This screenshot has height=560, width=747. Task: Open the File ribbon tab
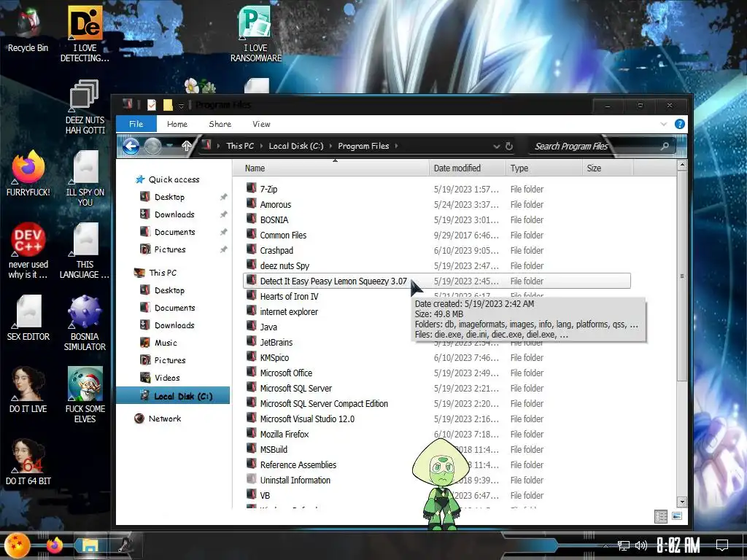pyautogui.click(x=136, y=124)
